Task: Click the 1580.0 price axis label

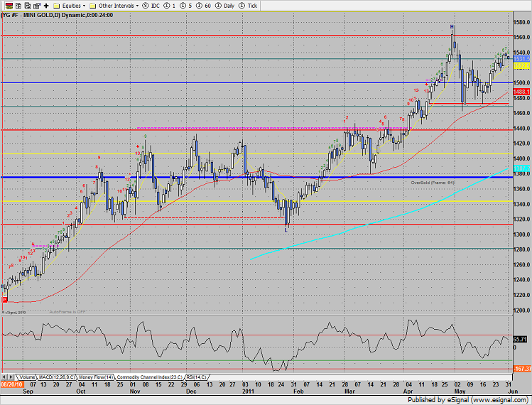Action: point(521,23)
